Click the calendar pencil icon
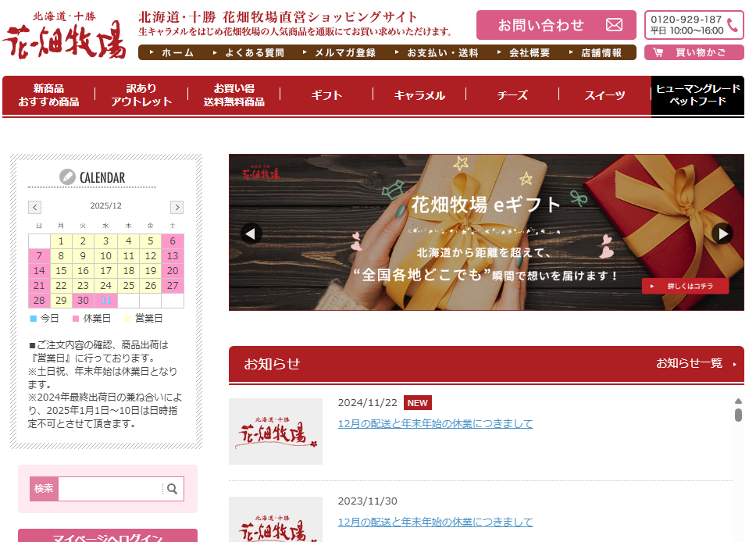Image resolution: width=756 pixels, height=542 pixels. pos(68,177)
